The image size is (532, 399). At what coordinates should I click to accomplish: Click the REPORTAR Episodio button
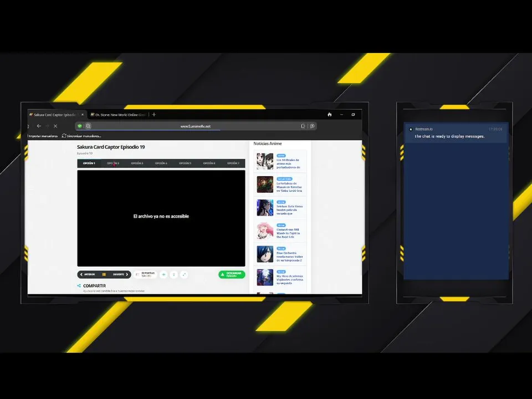click(145, 274)
